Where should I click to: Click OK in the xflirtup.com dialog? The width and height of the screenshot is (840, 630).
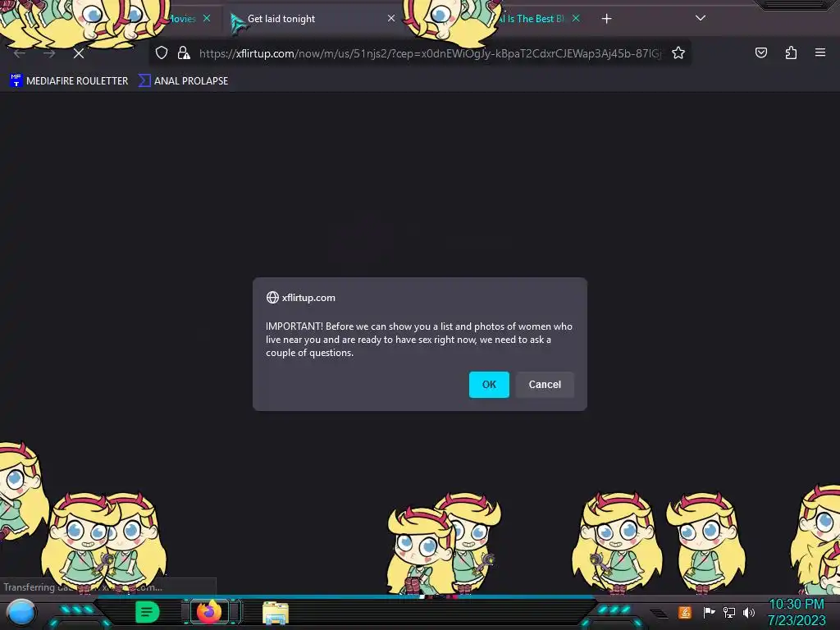pyautogui.click(x=489, y=385)
